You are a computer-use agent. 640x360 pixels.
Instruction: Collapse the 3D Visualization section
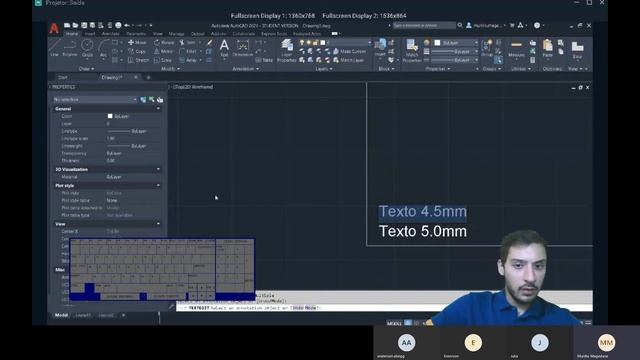click(158, 169)
